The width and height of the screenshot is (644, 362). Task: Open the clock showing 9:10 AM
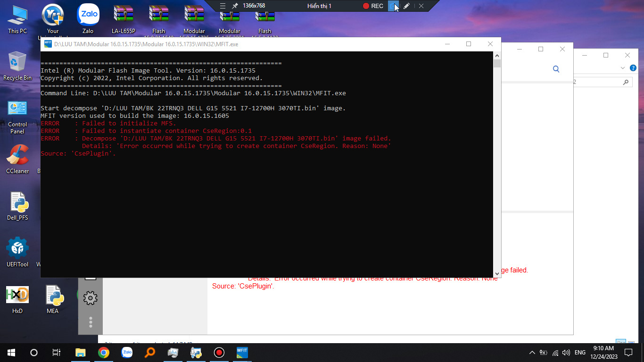coord(604,353)
